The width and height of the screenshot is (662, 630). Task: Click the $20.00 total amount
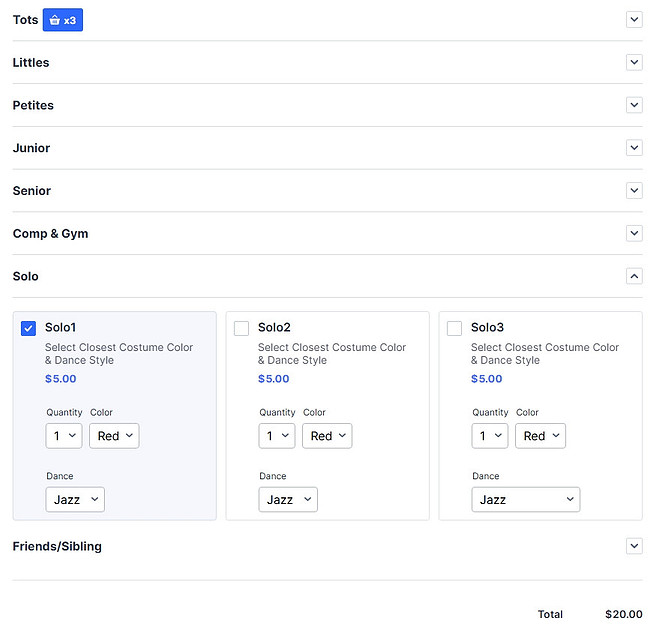tap(624, 614)
